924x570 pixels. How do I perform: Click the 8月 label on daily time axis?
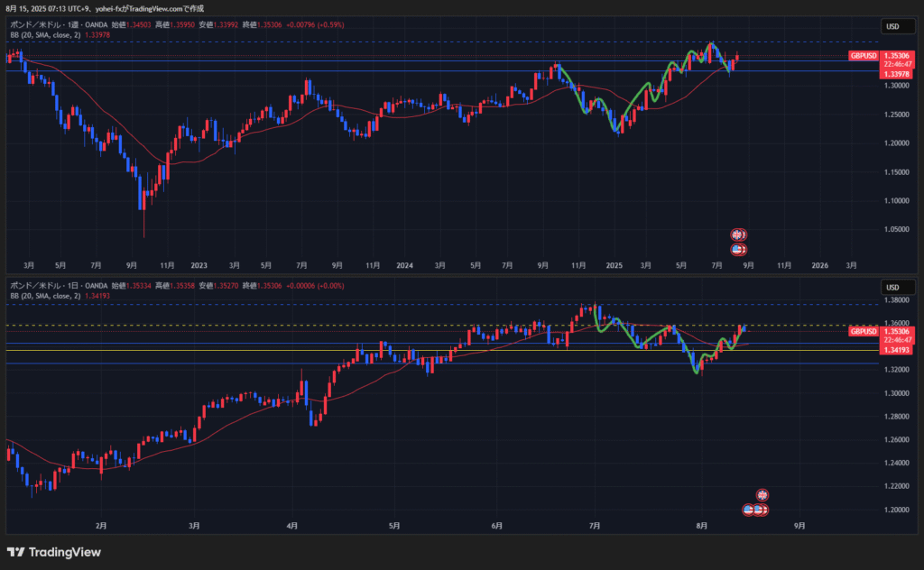[x=702, y=524]
